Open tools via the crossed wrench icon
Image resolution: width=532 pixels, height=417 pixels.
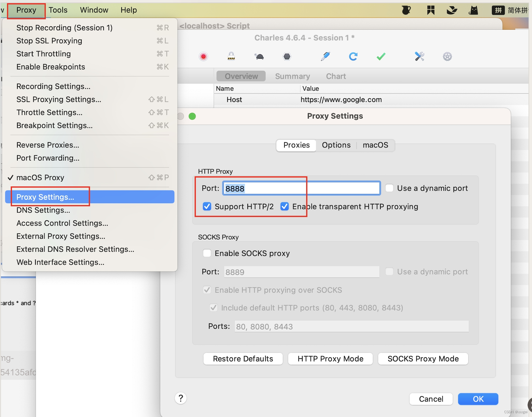pos(419,56)
